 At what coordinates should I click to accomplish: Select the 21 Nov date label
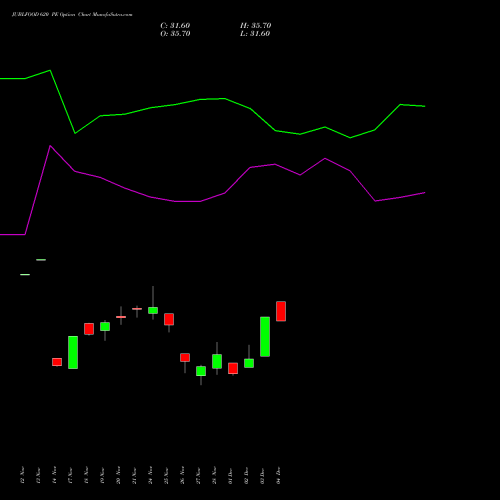point(134,475)
